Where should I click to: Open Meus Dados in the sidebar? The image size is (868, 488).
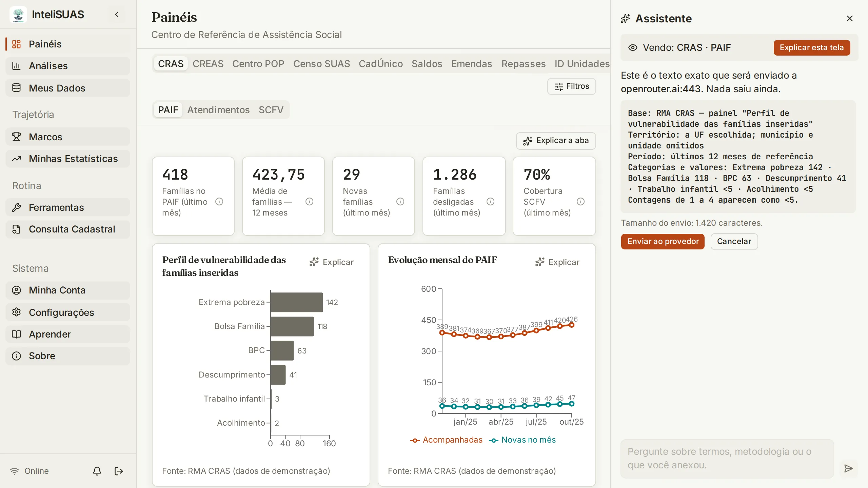pyautogui.click(x=68, y=88)
